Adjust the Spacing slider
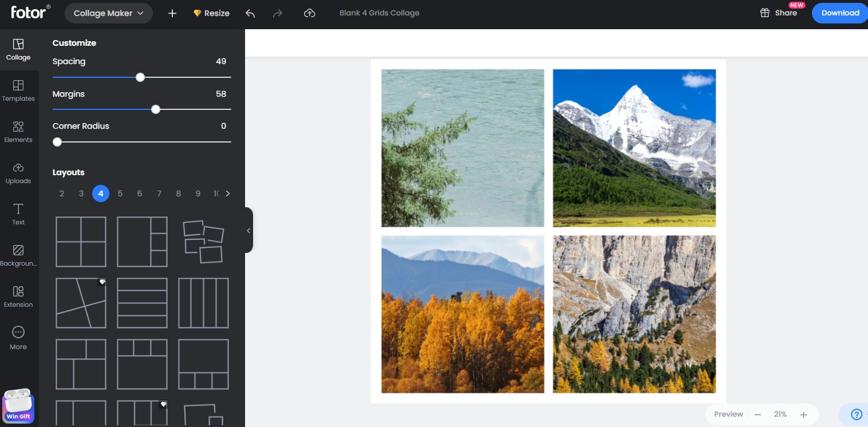The width and height of the screenshot is (868, 427). [140, 77]
